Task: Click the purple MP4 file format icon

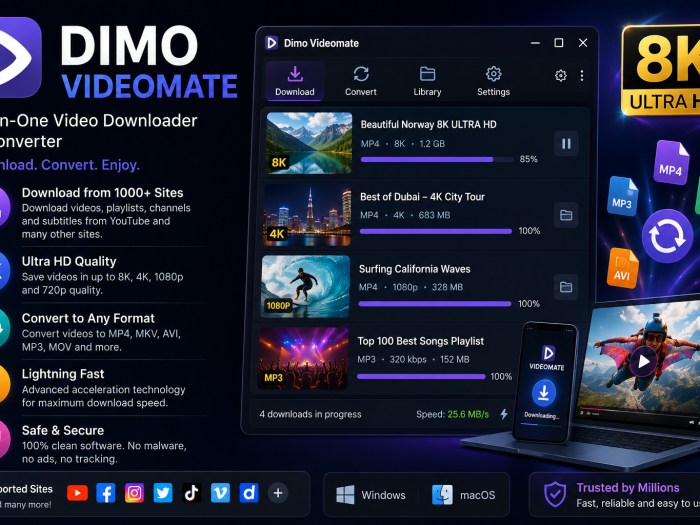Action: [671, 162]
